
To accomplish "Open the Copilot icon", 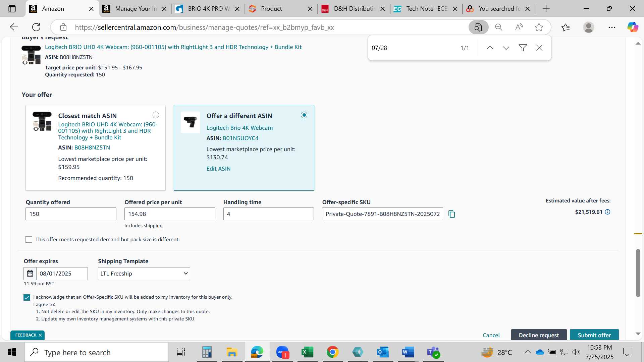I will tap(633, 27).
